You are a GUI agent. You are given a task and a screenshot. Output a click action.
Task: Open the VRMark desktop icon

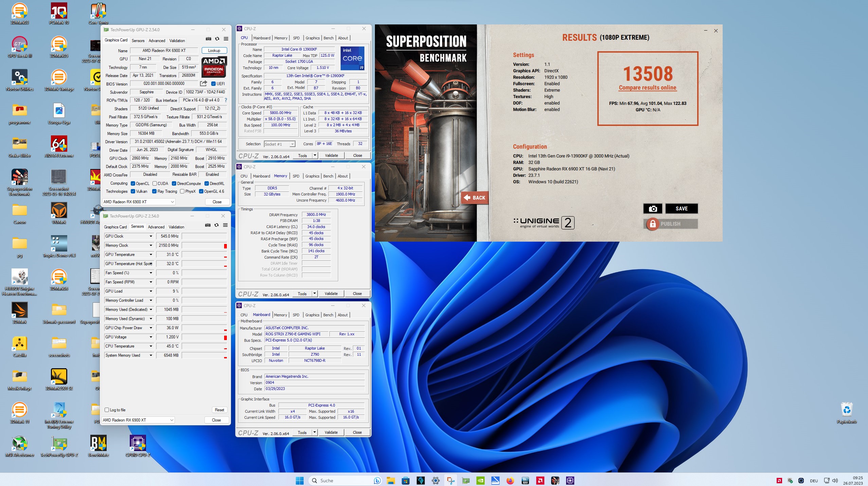pyautogui.click(x=59, y=213)
